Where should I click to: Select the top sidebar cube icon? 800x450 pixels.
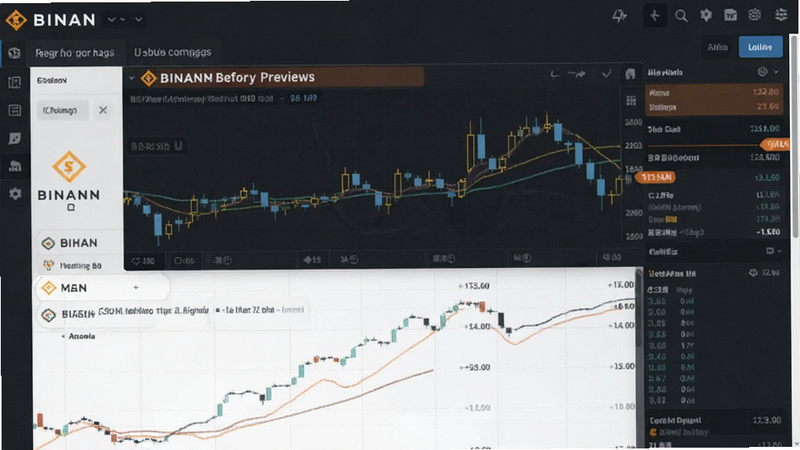[x=14, y=53]
